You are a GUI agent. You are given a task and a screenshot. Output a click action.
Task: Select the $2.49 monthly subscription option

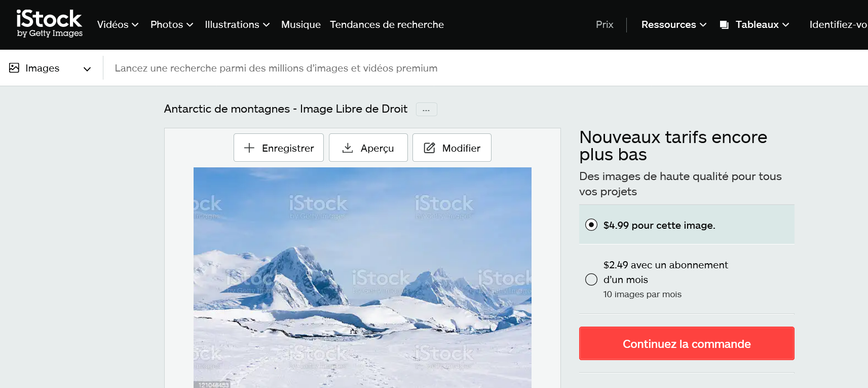tap(591, 279)
